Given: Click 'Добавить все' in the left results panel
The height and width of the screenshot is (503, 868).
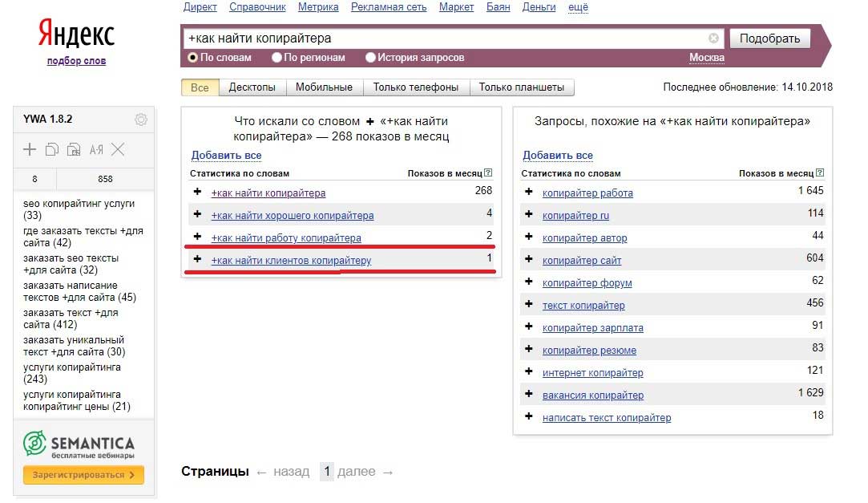Looking at the screenshot, I should click(226, 156).
